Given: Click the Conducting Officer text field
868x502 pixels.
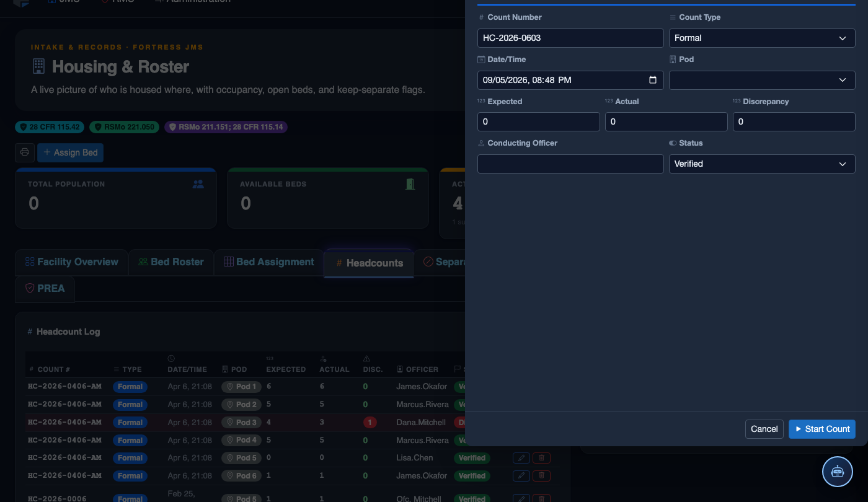Looking at the screenshot, I should click(x=570, y=164).
